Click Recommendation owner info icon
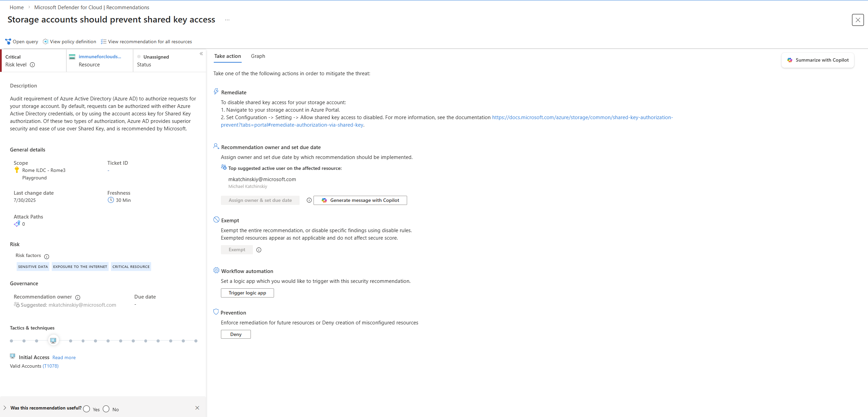The width and height of the screenshot is (868, 417). click(x=78, y=297)
